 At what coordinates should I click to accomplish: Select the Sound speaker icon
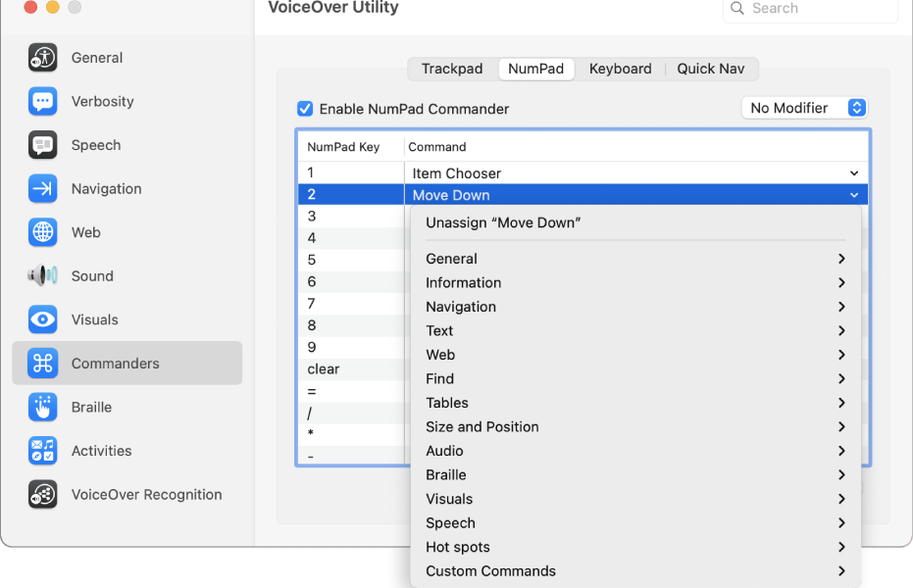point(42,275)
